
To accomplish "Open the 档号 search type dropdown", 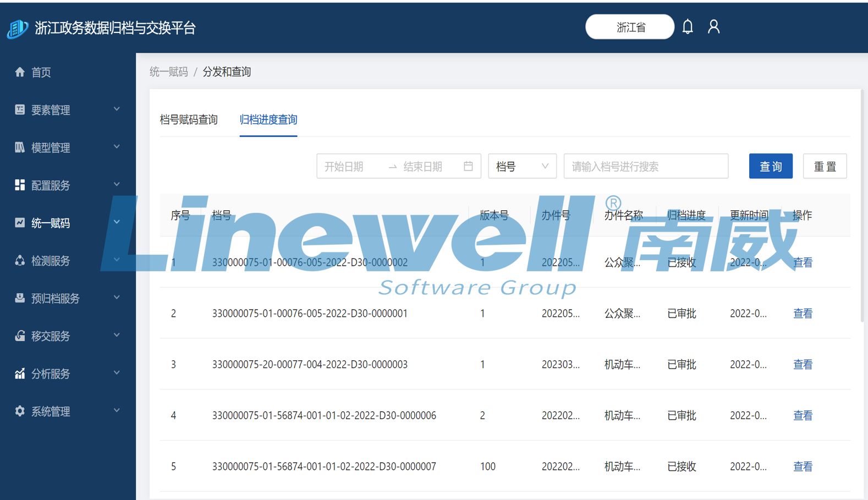I will pos(522,166).
